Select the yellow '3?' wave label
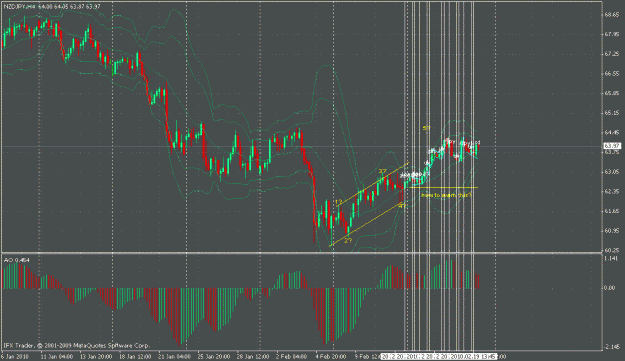This screenshot has width=625, height=361. [383, 171]
